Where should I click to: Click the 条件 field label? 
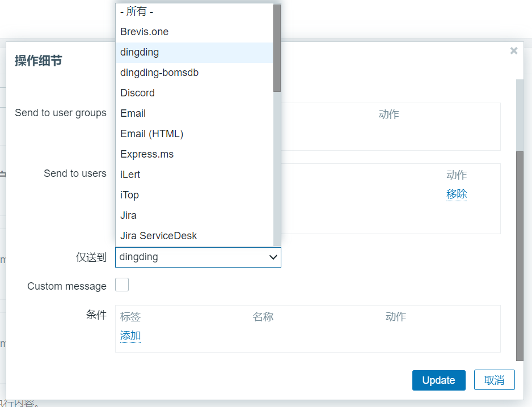[96, 315]
